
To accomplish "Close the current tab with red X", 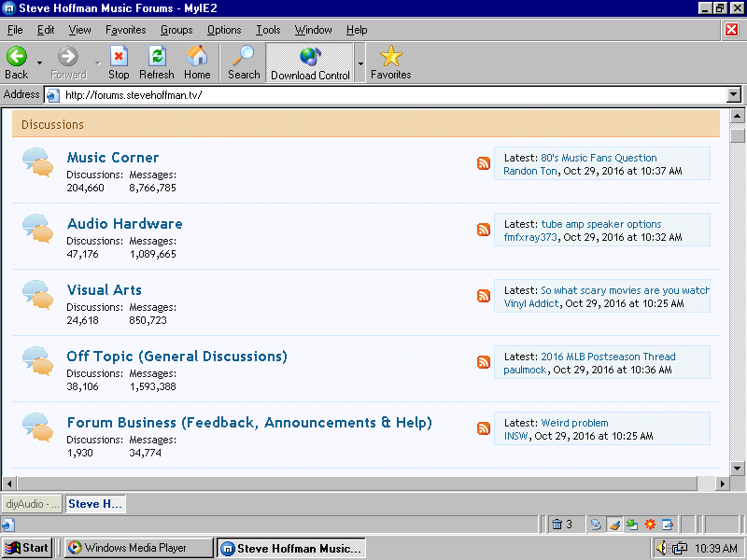I will click(732, 30).
